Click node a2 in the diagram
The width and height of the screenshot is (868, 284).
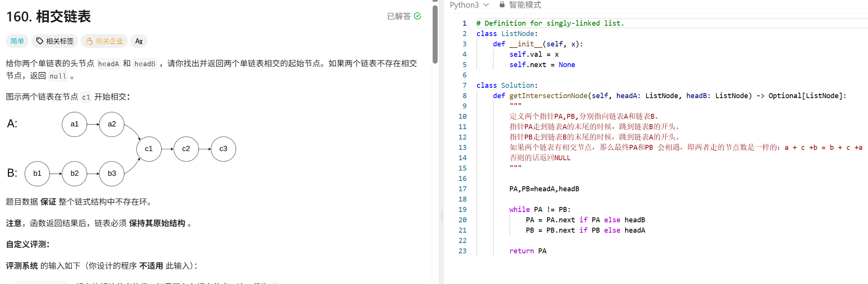tap(112, 124)
